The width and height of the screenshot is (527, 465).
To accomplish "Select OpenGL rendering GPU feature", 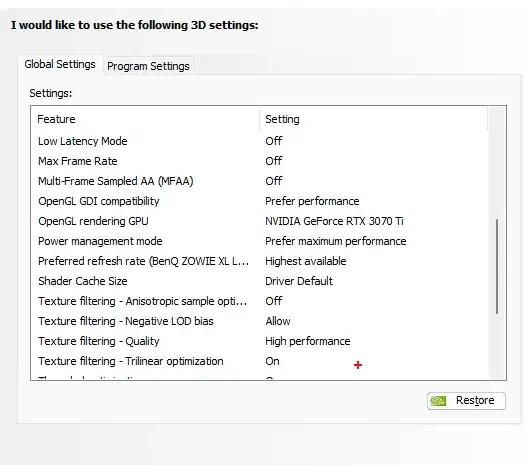I will click(x=93, y=221).
